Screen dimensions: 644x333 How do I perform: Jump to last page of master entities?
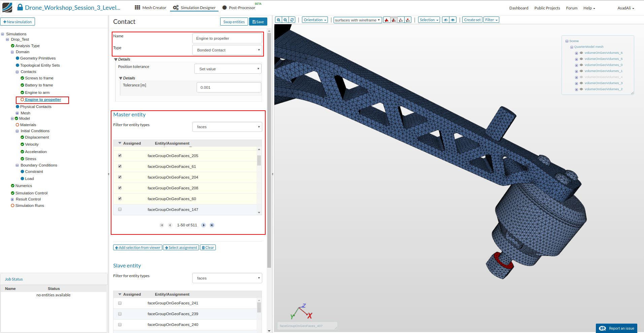[x=212, y=225]
